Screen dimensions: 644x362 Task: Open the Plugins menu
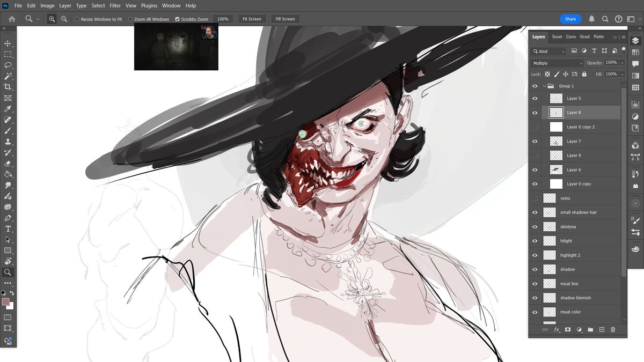click(149, 5)
